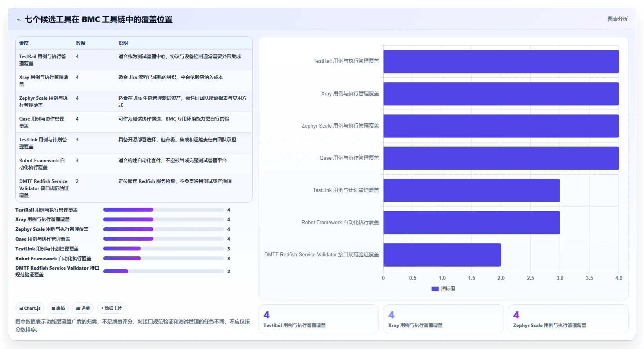Click the TestLink chart bar

click(471, 190)
